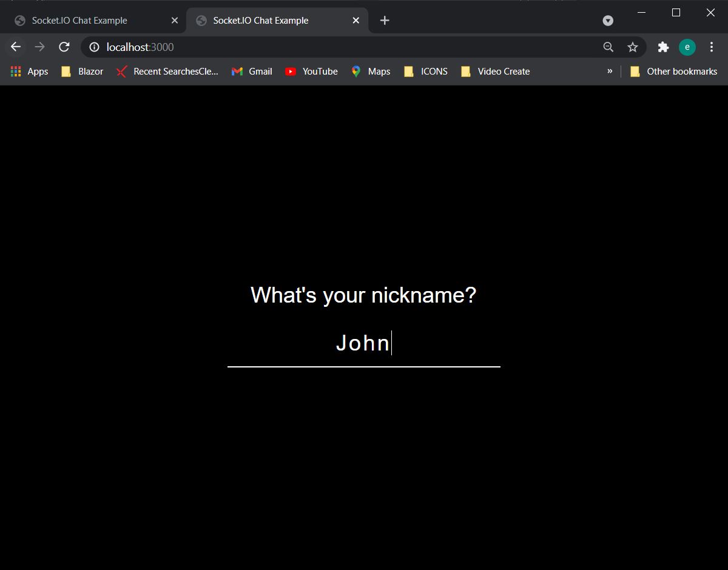Viewport: 728px width, 570px height.
Task: Close the Chrome window
Action: click(x=710, y=12)
